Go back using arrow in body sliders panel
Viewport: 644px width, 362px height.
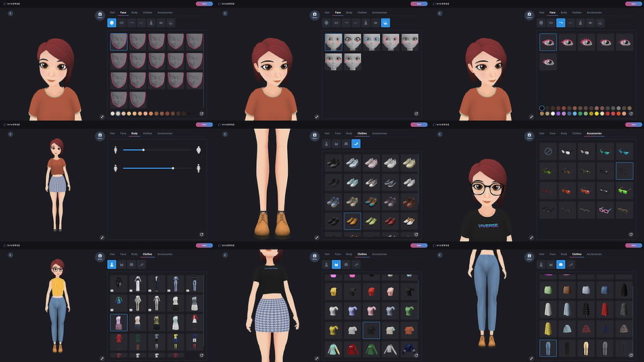click(11, 134)
